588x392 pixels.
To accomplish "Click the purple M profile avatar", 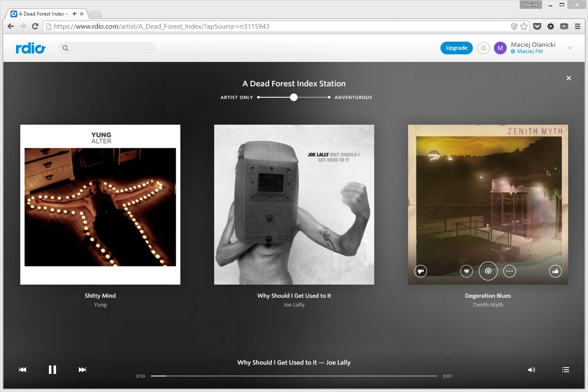I will coord(500,48).
